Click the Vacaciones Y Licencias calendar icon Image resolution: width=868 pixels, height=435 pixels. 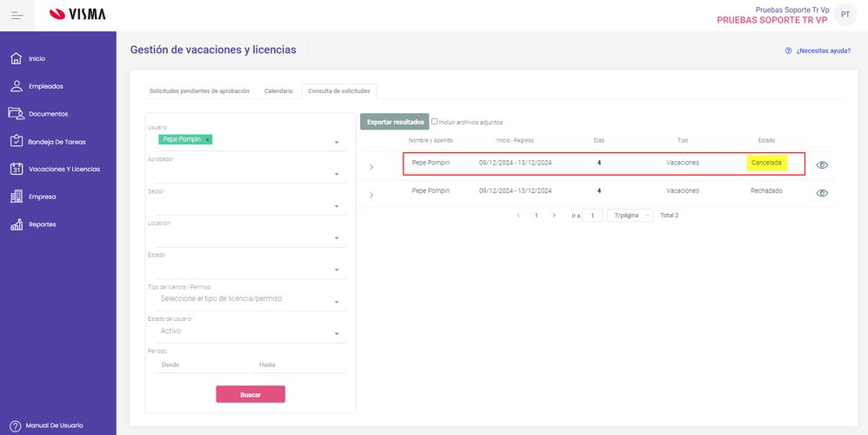coord(16,169)
